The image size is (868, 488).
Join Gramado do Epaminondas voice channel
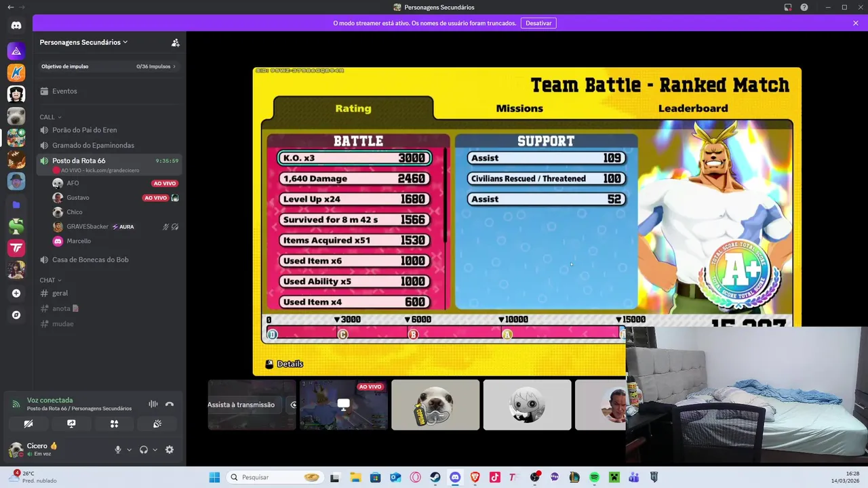[x=109, y=145]
